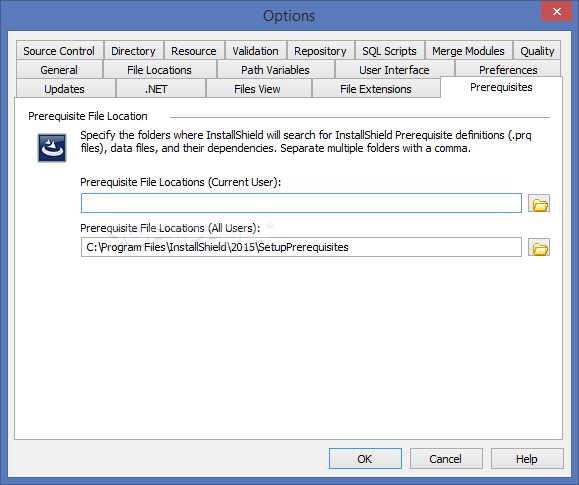Open the Path Variables tab
Image resolution: width=579 pixels, height=485 pixels.
click(x=275, y=70)
